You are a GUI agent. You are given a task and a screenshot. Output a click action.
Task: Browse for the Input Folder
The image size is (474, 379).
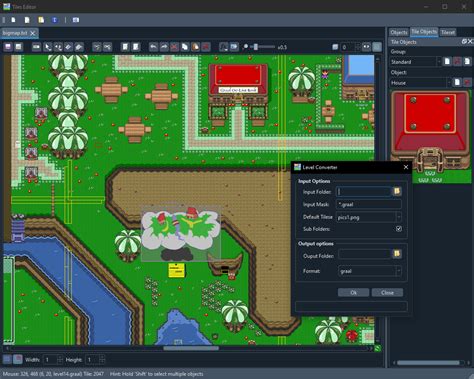[x=397, y=191]
